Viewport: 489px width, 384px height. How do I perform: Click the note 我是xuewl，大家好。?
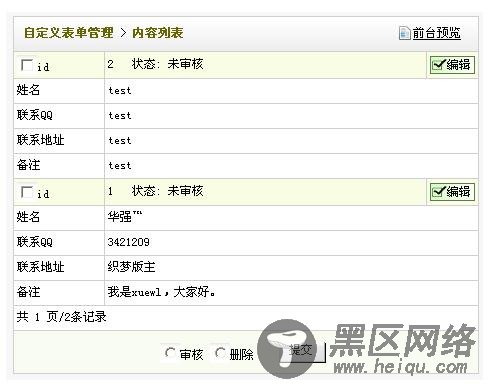(162, 292)
